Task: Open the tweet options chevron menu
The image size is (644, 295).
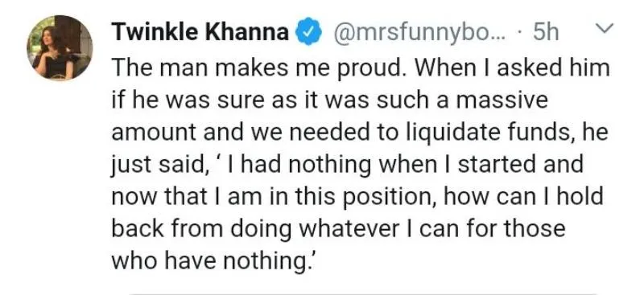Action: click(x=604, y=28)
